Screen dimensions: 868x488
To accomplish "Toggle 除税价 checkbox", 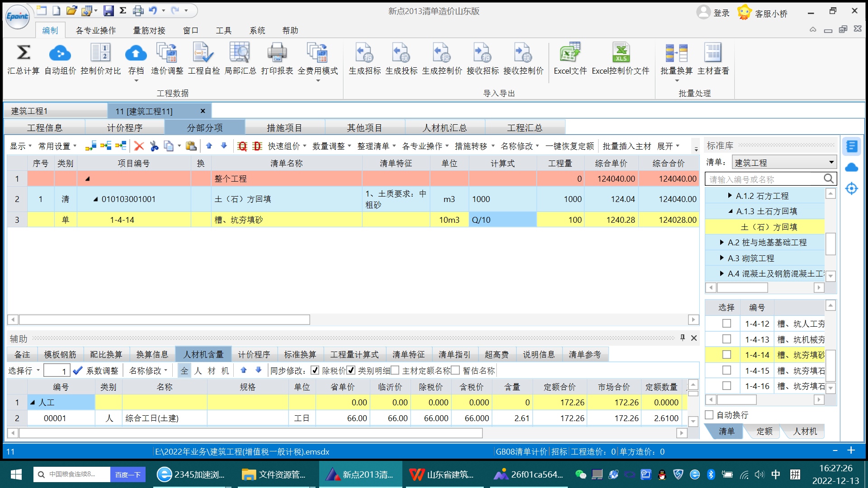I will tap(315, 371).
